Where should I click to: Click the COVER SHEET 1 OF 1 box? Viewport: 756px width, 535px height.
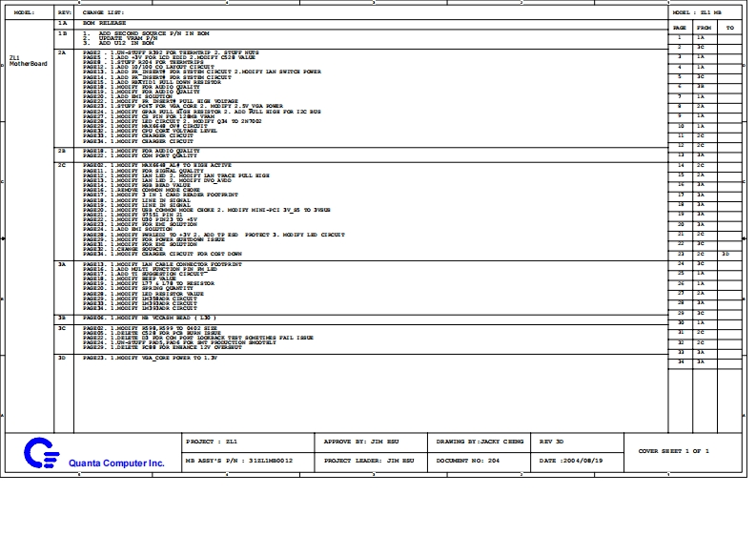click(673, 450)
